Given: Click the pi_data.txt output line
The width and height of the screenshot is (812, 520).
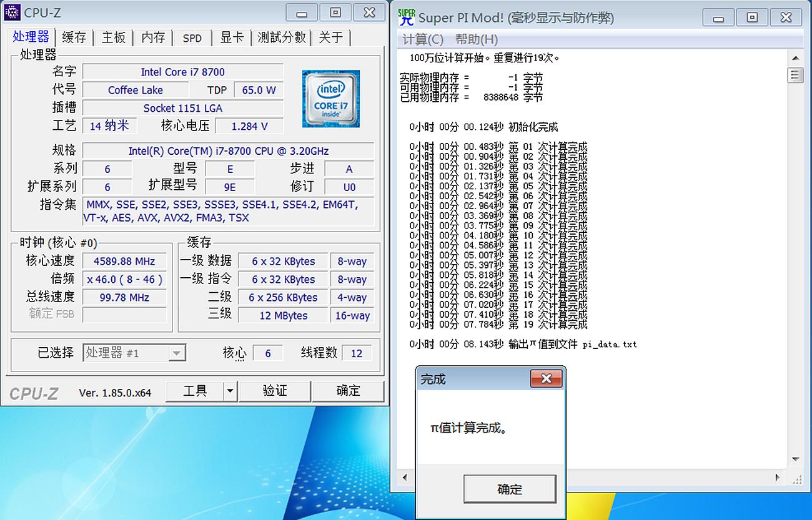Looking at the screenshot, I should 523,344.
